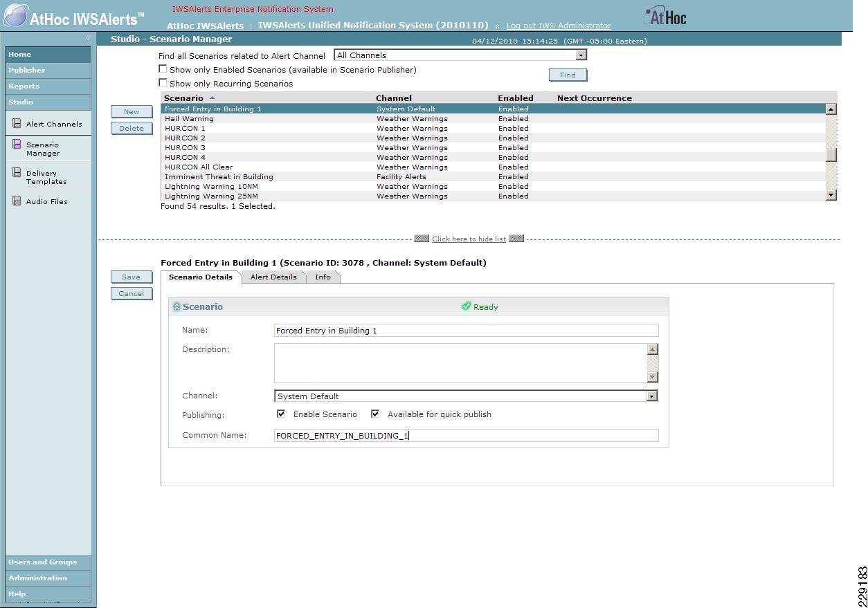Viewport: 868px width, 608px height.
Task: Click the Delete scenario button
Action: click(132, 128)
